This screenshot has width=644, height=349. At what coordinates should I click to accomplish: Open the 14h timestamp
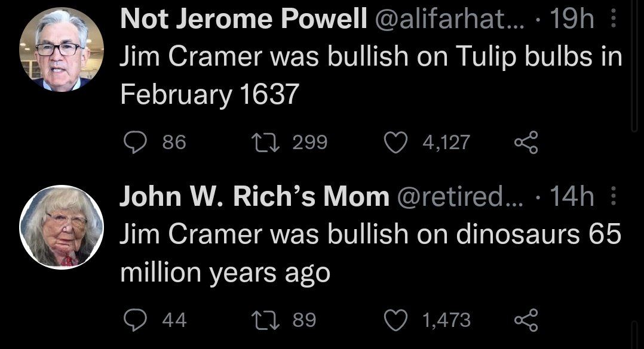[x=572, y=196]
